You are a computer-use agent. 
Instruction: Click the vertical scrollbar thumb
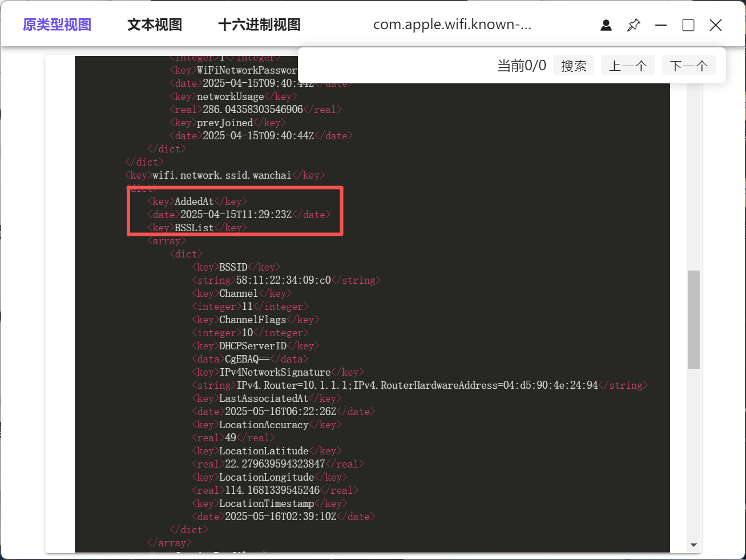(x=693, y=320)
